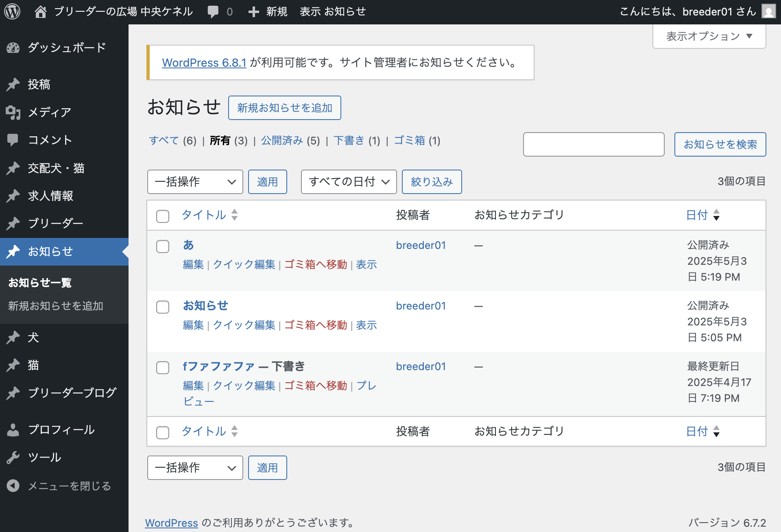Click メニューを閉じる text in sidebar
This screenshot has height=532, width=781.
(70, 486)
